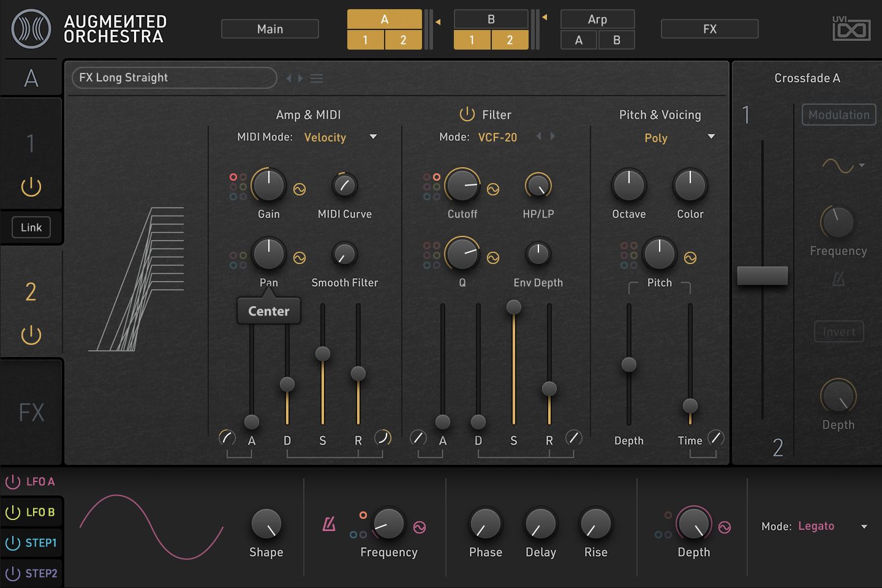Click the Amp release curve knob icon
This screenshot has width=882, height=588.
pyautogui.click(x=383, y=437)
